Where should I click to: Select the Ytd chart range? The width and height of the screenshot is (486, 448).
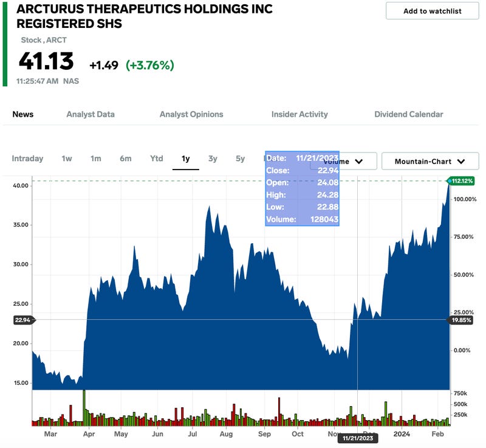pyautogui.click(x=157, y=159)
